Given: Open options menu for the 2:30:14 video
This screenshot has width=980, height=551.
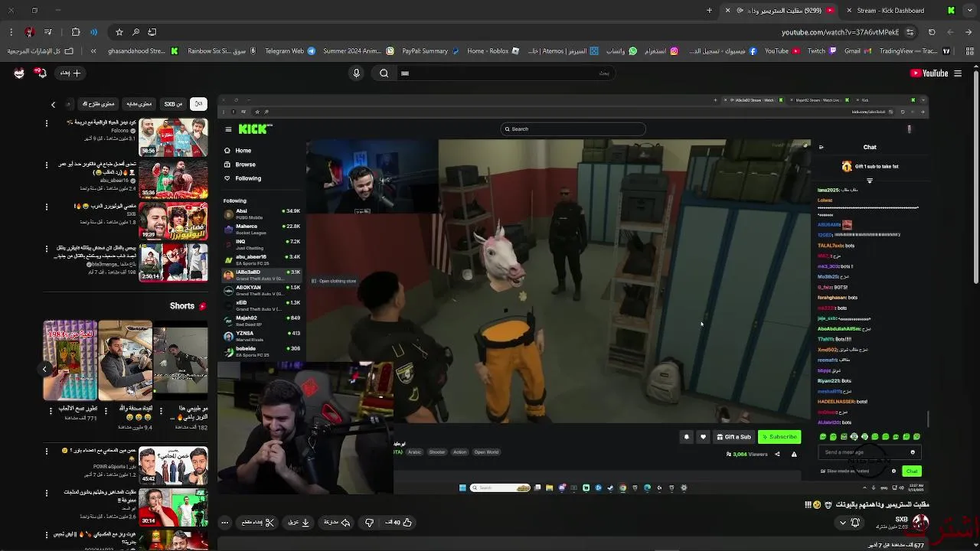Looking at the screenshot, I should [x=47, y=249].
